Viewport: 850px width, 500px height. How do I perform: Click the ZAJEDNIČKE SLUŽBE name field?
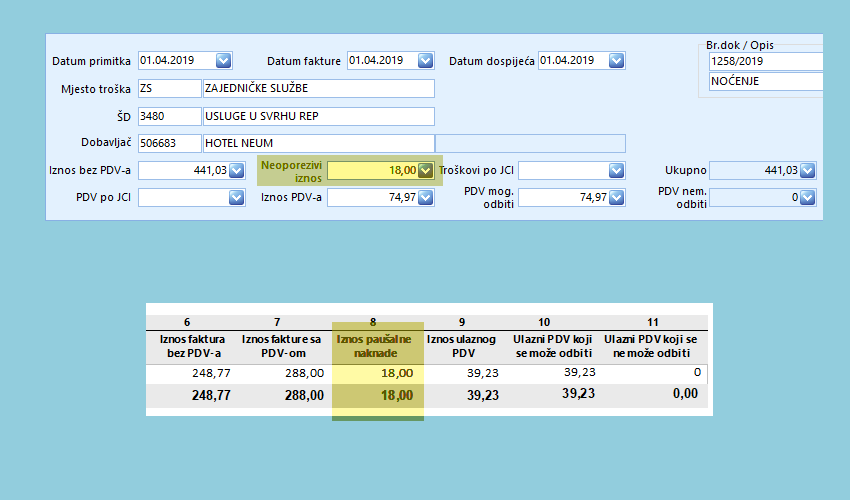point(319,88)
